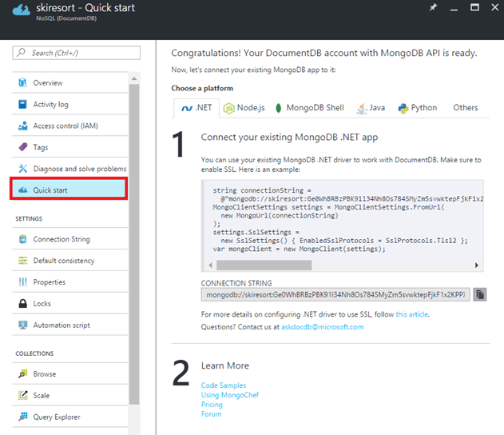Open the Pricing link

point(212,405)
